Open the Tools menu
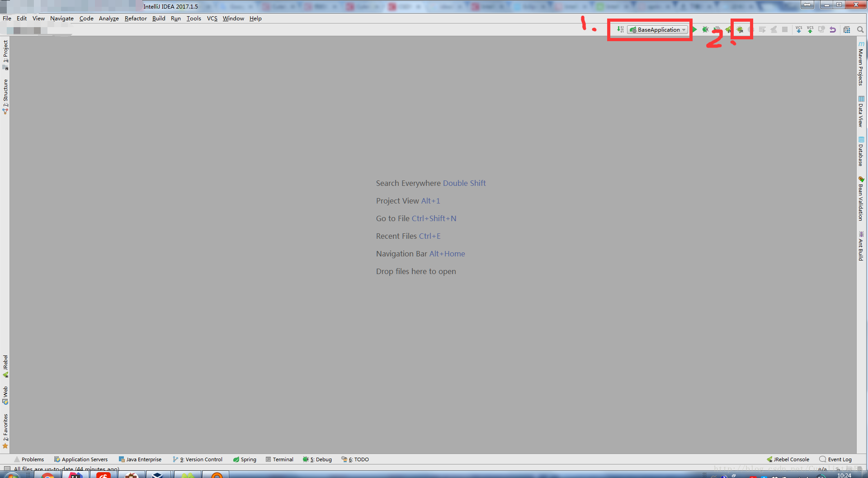The width and height of the screenshot is (868, 478). (194, 19)
